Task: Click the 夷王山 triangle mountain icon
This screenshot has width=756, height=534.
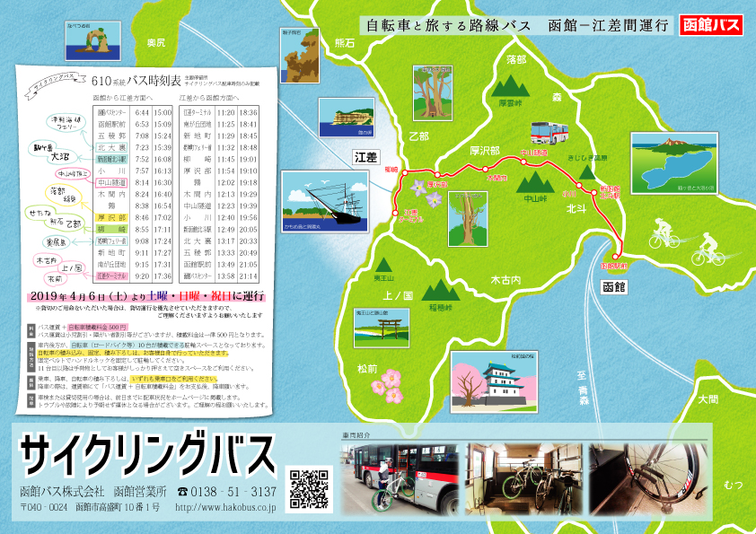Action: point(383,265)
